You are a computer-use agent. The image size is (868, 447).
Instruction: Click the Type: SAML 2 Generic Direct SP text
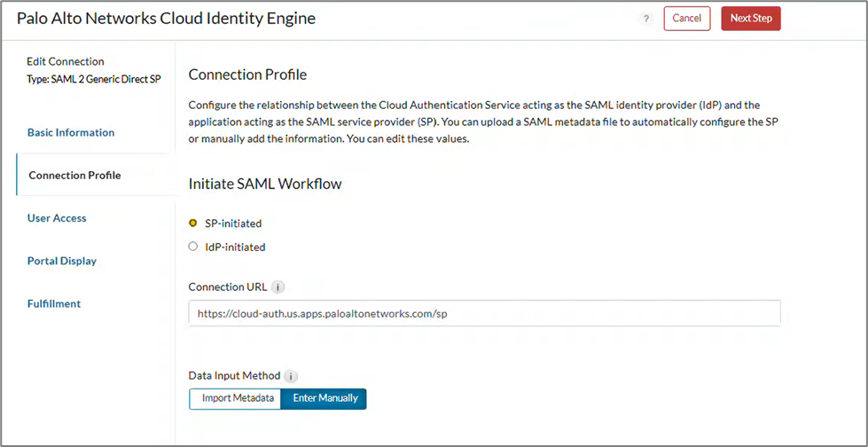point(94,80)
